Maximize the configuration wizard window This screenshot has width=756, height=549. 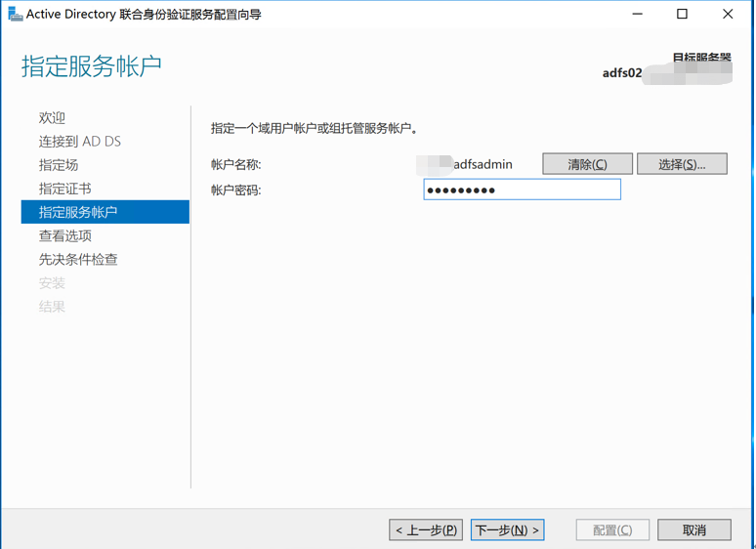pos(682,14)
